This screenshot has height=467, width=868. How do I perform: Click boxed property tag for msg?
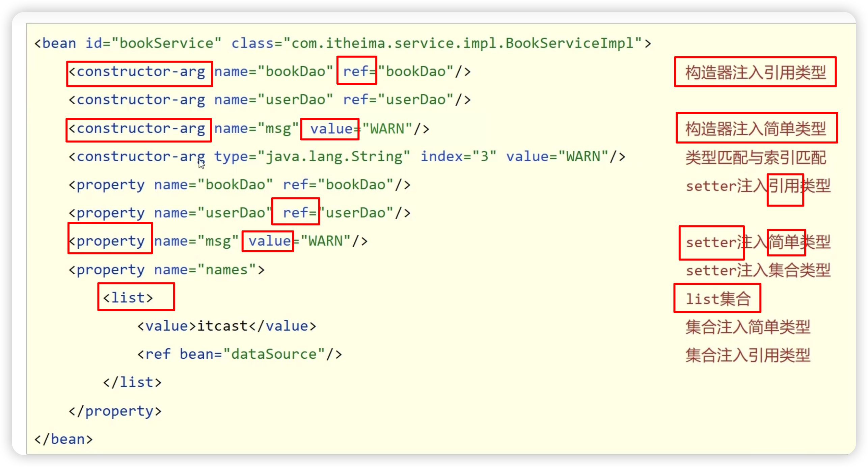(110, 238)
